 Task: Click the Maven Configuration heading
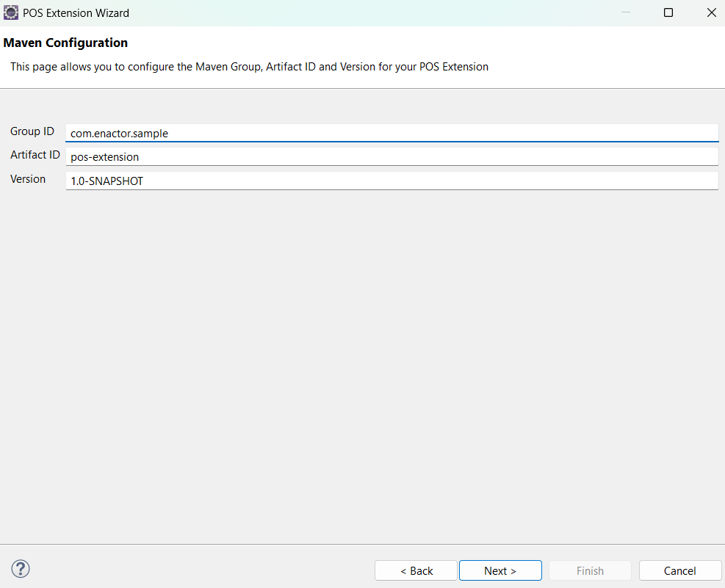tap(65, 43)
